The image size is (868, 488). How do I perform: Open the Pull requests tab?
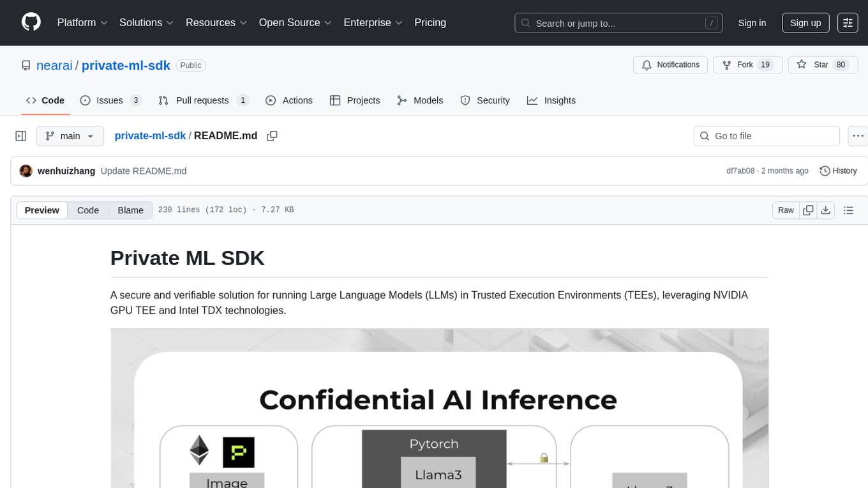tap(203, 100)
